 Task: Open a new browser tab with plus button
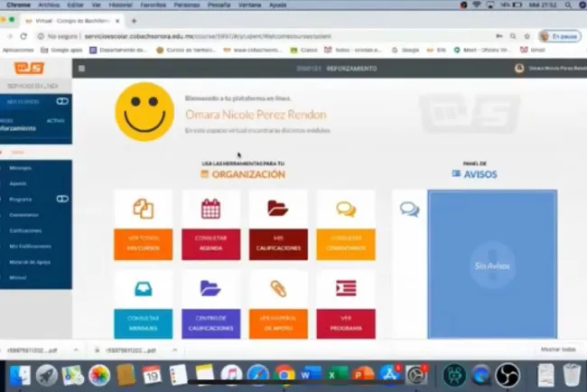(x=135, y=20)
